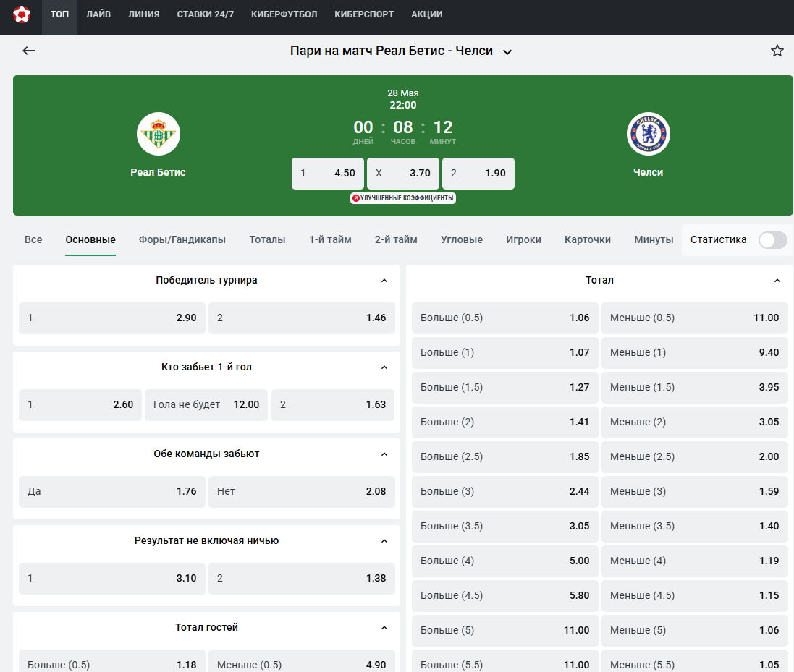Screen dimensions: 794x672
Task: Switch to the Минуты tab
Action: point(654,240)
